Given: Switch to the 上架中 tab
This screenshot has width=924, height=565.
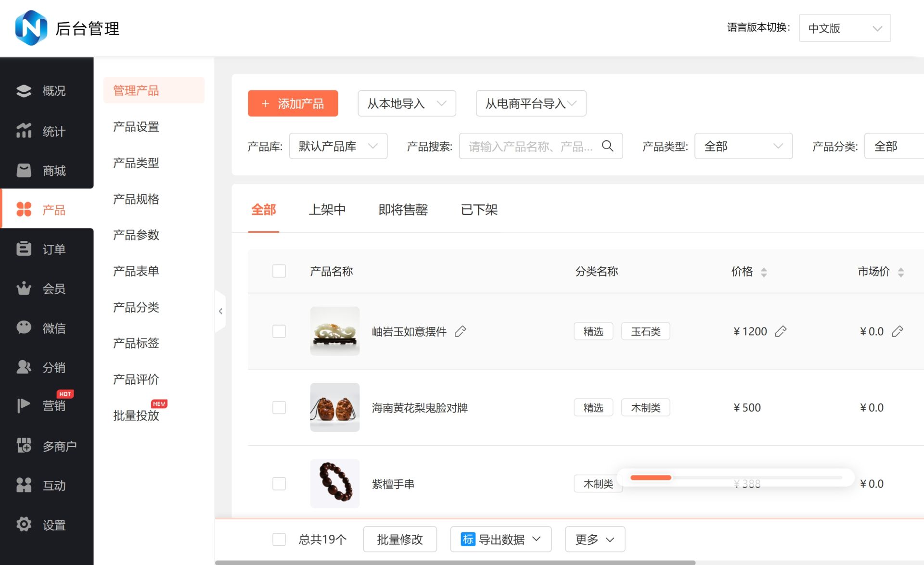Looking at the screenshot, I should [327, 210].
